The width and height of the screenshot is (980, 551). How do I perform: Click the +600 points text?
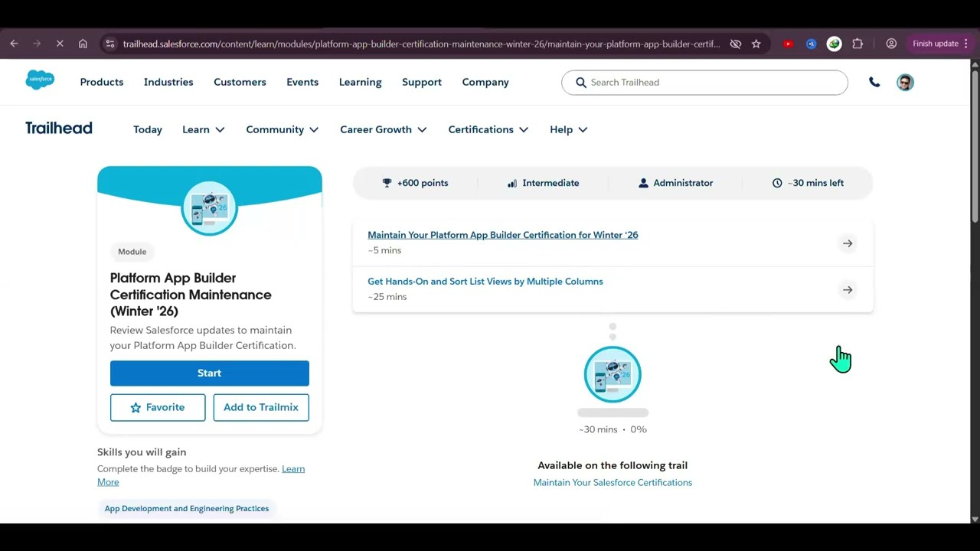[x=423, y=183]
